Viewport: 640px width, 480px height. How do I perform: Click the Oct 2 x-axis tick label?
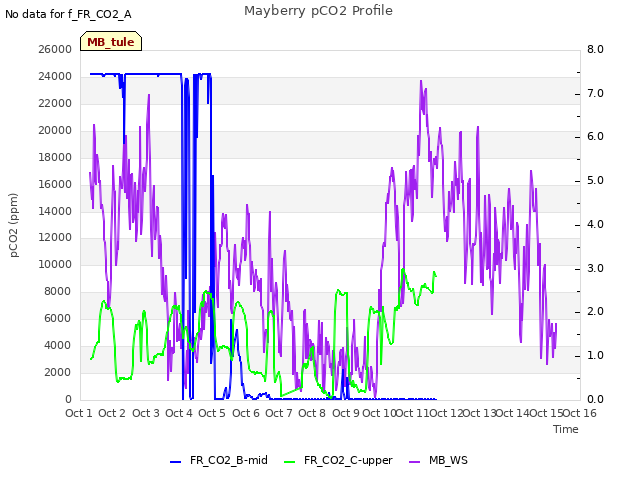[x=112, y=413]
